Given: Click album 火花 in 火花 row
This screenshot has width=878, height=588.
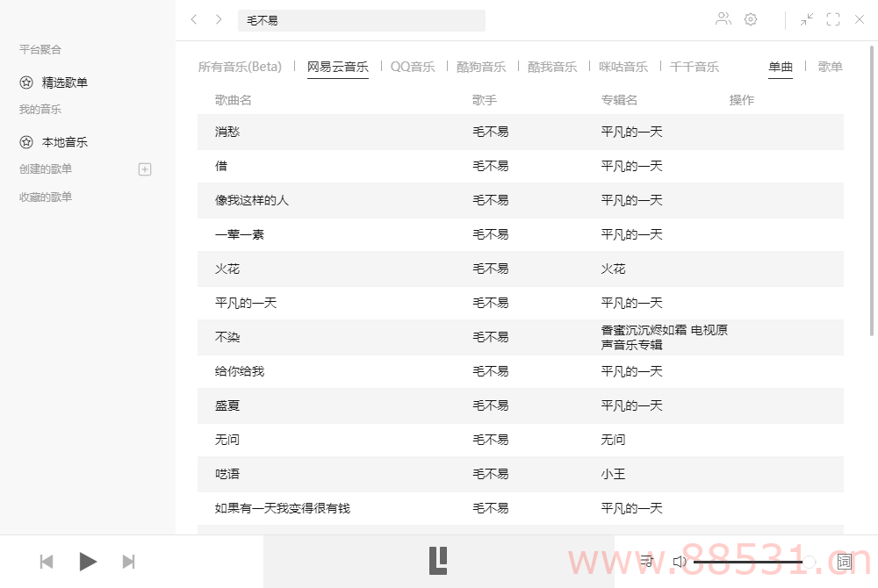Looking at the screenshot, I should tap(613, 269).
